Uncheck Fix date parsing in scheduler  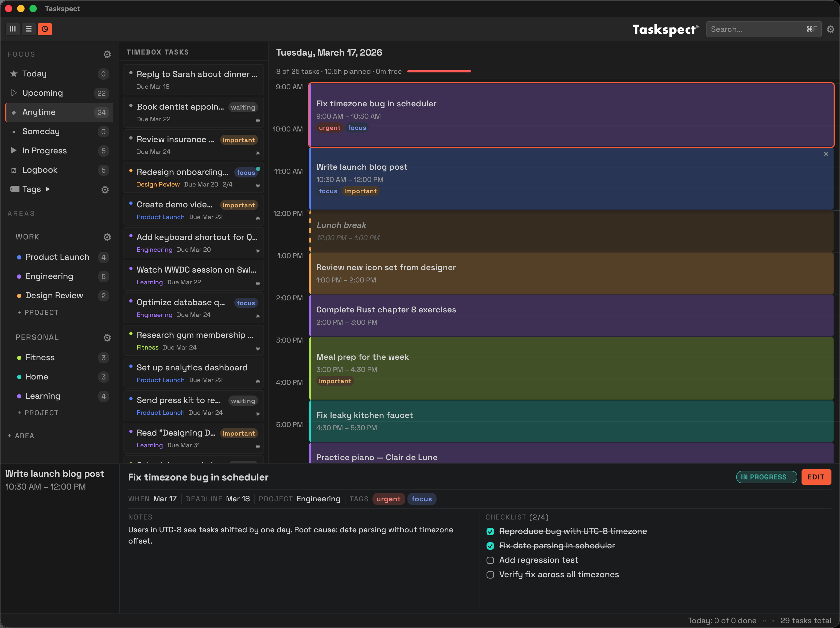pyautogui.click(x=490, y=546)
